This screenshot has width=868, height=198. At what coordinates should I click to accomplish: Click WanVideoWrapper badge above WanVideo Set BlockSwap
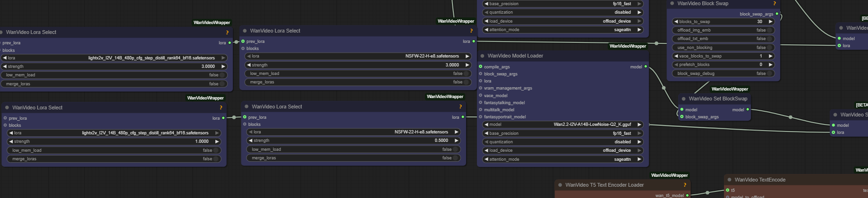[730, 89]
